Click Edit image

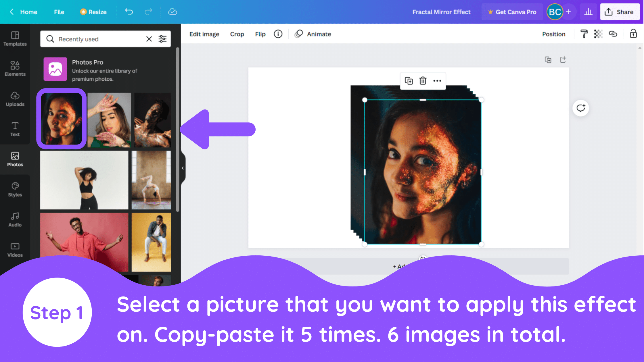(204, 34)
